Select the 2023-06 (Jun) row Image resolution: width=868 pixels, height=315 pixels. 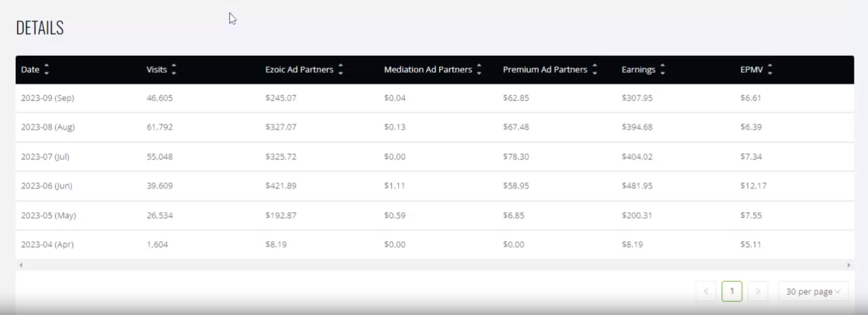435,186
